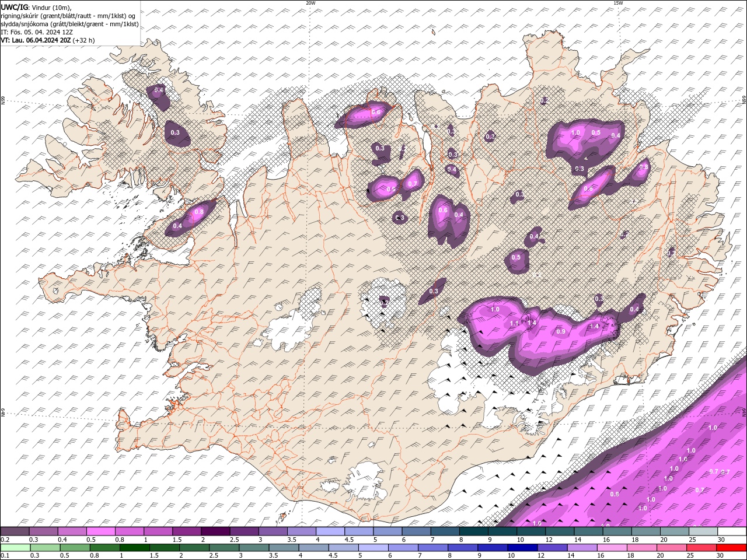
Task: Select the dark plum first swatch in upper legend
Action: [x=15, y=531]
